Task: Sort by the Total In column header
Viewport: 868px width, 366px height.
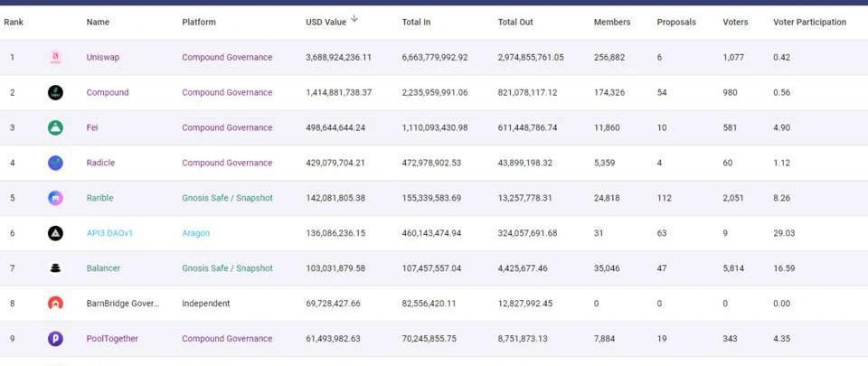Action: pos(416,22)
